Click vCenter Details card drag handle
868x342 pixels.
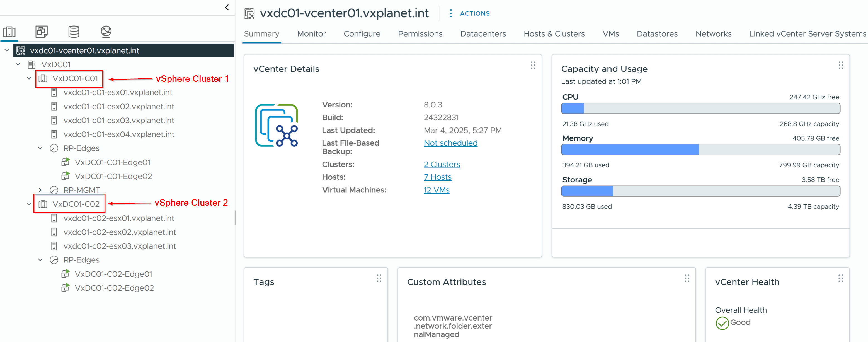(x=533, y=66)
